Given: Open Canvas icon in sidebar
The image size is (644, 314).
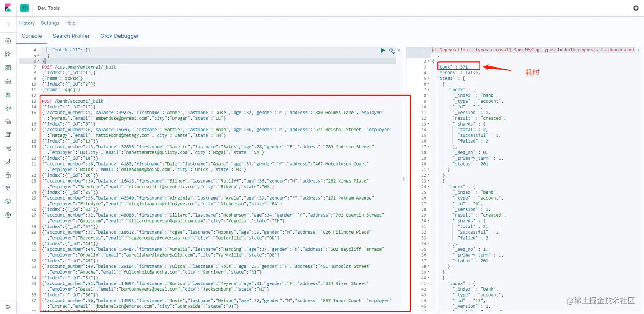Looking at the screenshot, I should click(8, 81).
